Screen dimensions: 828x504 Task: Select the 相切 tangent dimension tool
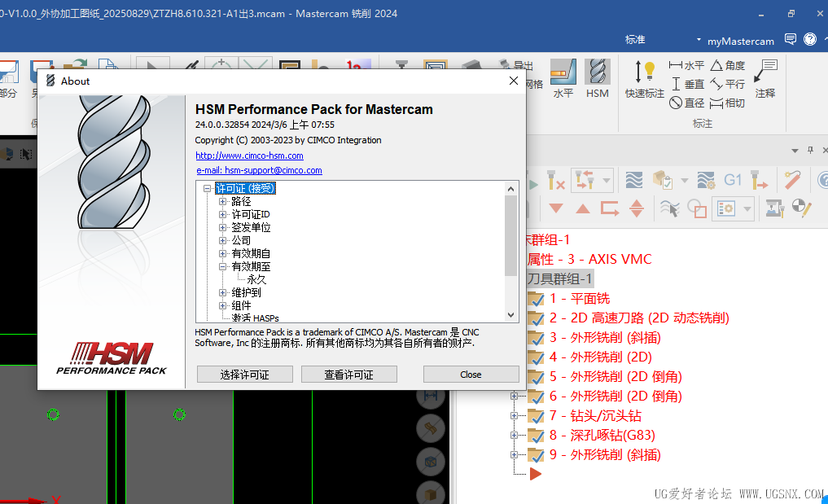[727, 103]
